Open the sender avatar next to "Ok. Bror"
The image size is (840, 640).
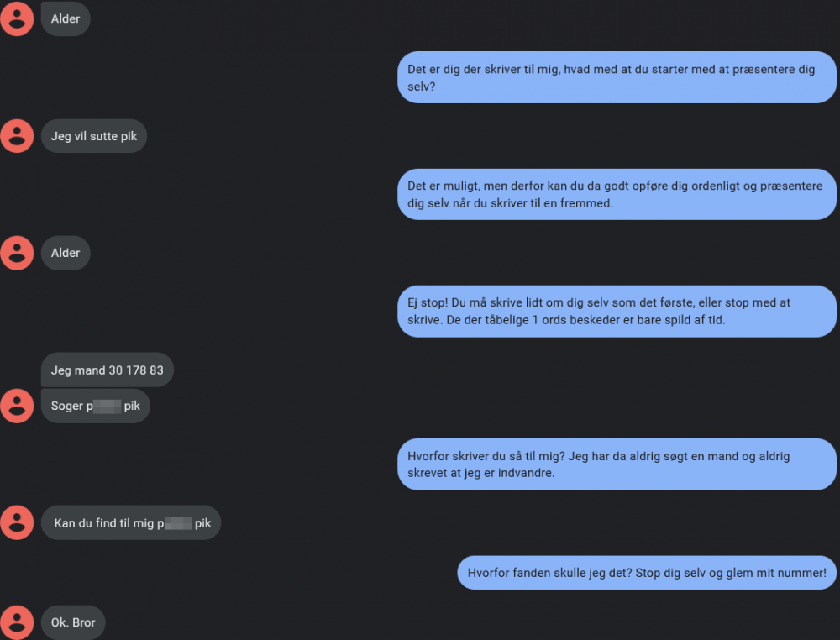tap(17, 622)
